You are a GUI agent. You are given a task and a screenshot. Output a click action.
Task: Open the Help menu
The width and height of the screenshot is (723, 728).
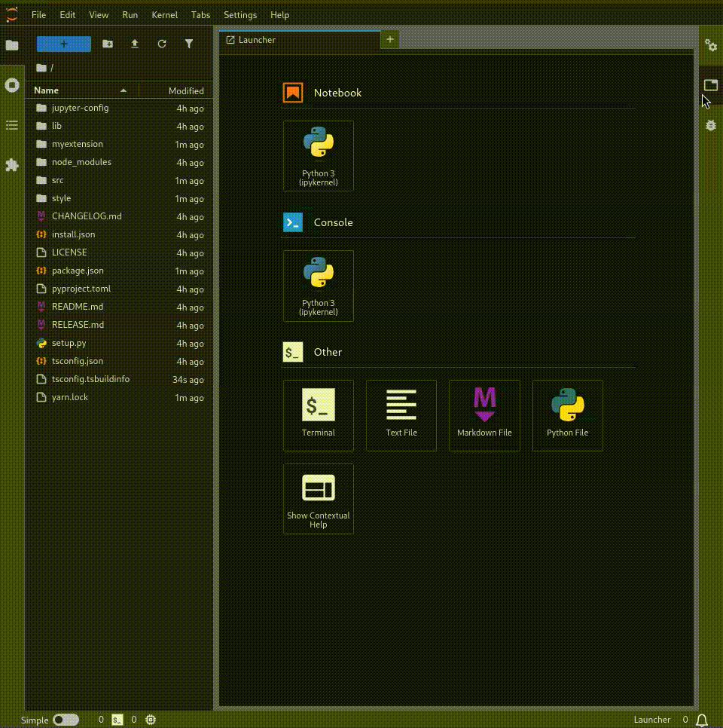280,15
